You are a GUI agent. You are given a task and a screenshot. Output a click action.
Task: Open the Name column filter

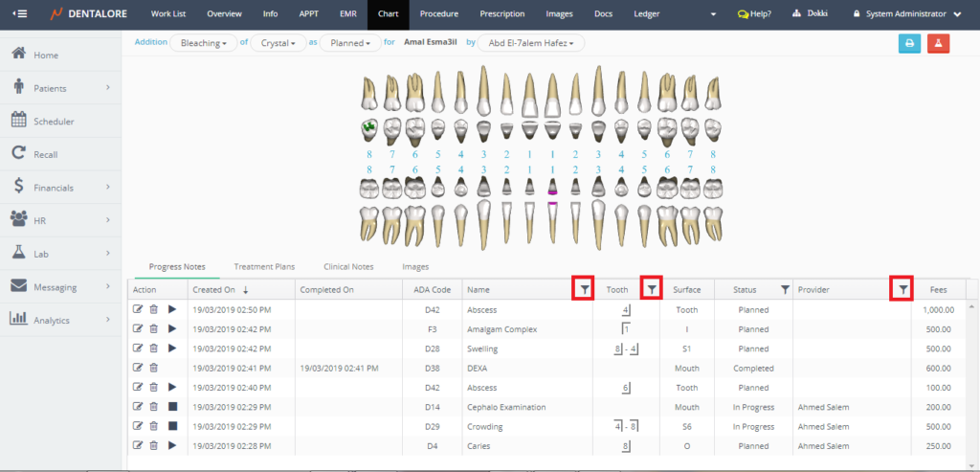(583, 288)
